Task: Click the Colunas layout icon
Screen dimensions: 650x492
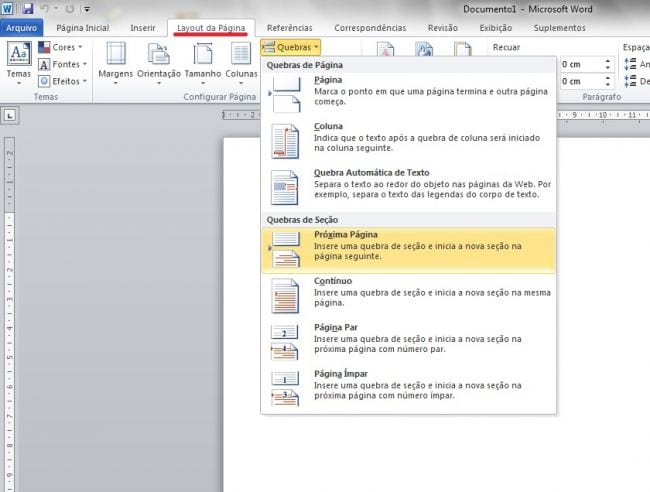Action: click(241, 53)
